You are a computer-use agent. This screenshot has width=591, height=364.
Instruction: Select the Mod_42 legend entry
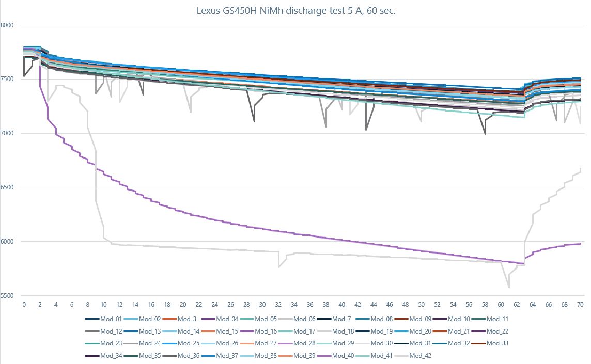point(420,356)
